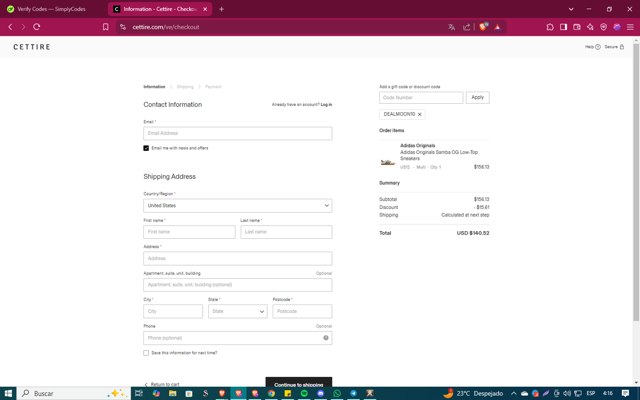Toggle email me with news and offers
The width and height of the screenshot is (640, 400).
pyautogui.click(x=146, y=148)
